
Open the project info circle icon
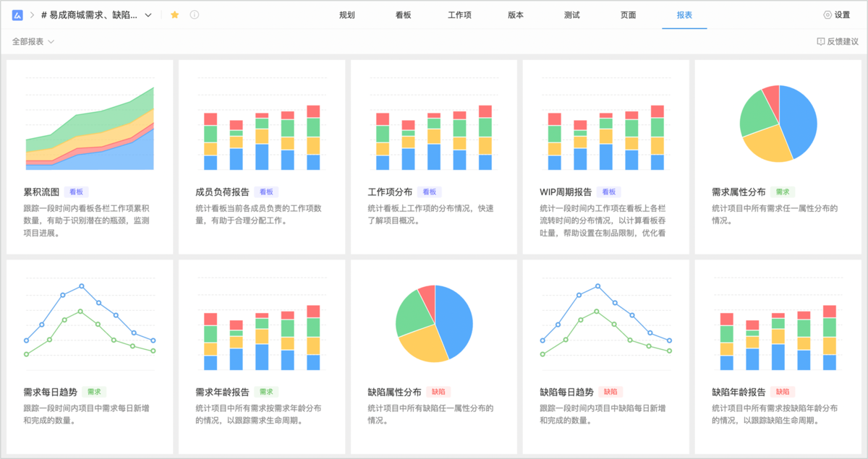pos(195,14)
